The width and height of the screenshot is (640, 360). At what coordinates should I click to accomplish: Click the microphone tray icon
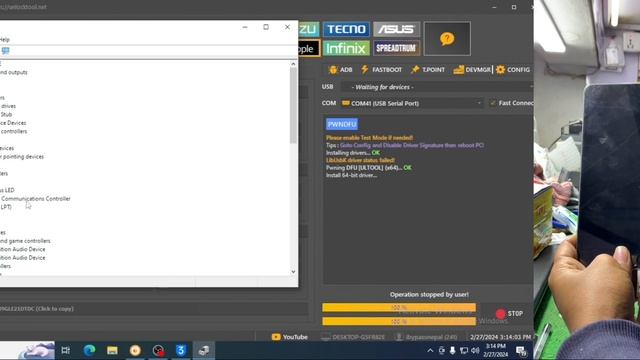[452, 350]
